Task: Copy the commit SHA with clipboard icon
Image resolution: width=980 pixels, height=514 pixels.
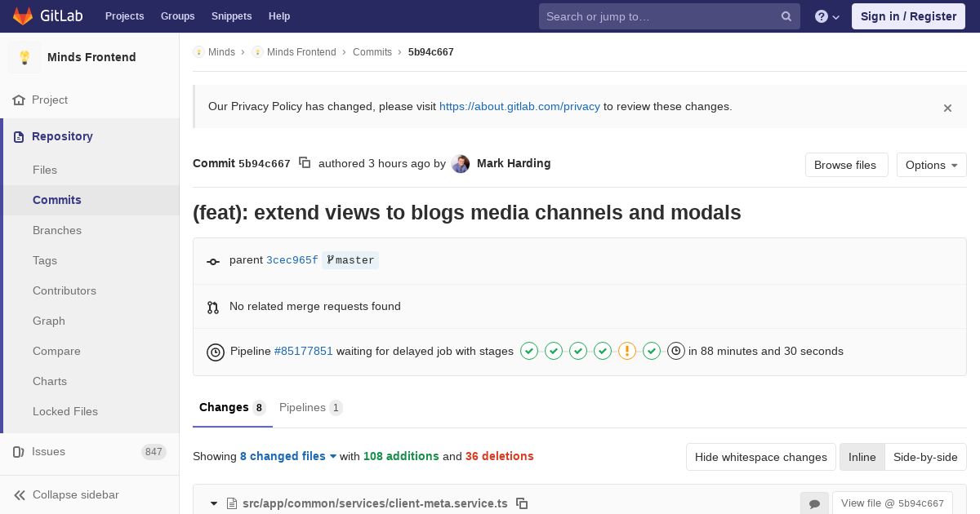Action: (305, 163)
